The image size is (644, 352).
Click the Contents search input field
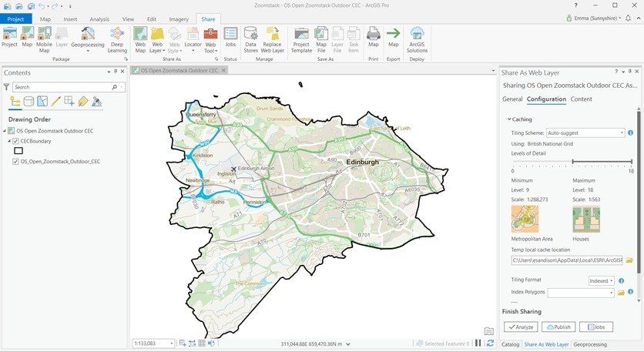point(62,87)
